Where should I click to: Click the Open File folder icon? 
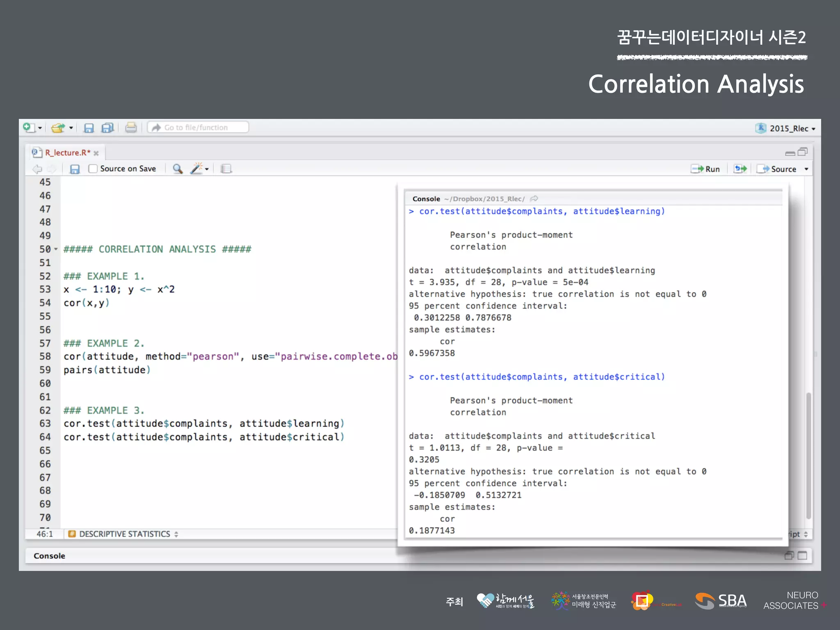pos(58,128)
